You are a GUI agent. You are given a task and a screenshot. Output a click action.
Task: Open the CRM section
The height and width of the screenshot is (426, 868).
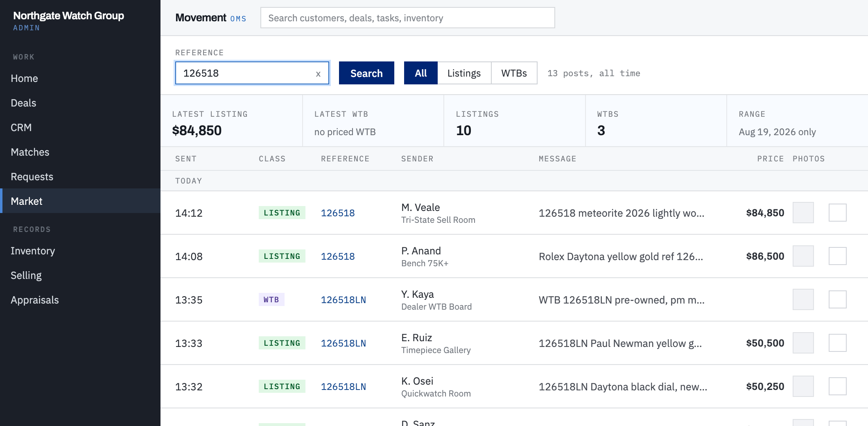(x=80, y=127)
